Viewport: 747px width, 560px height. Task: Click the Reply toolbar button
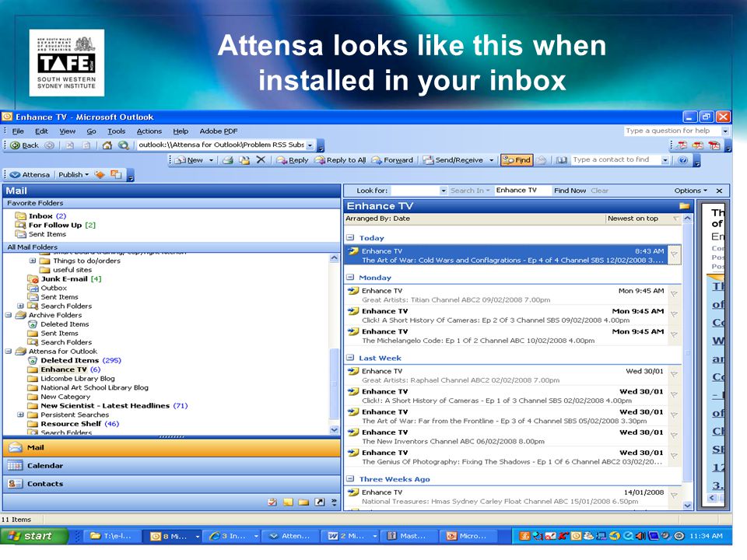[x=293, y=160]
